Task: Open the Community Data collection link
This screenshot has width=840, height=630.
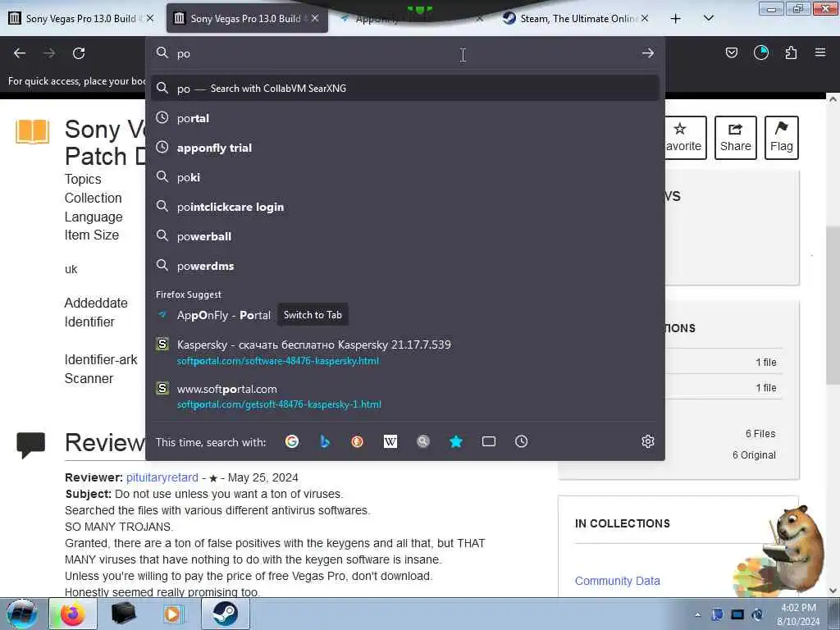Action: [x=617, y=581]
